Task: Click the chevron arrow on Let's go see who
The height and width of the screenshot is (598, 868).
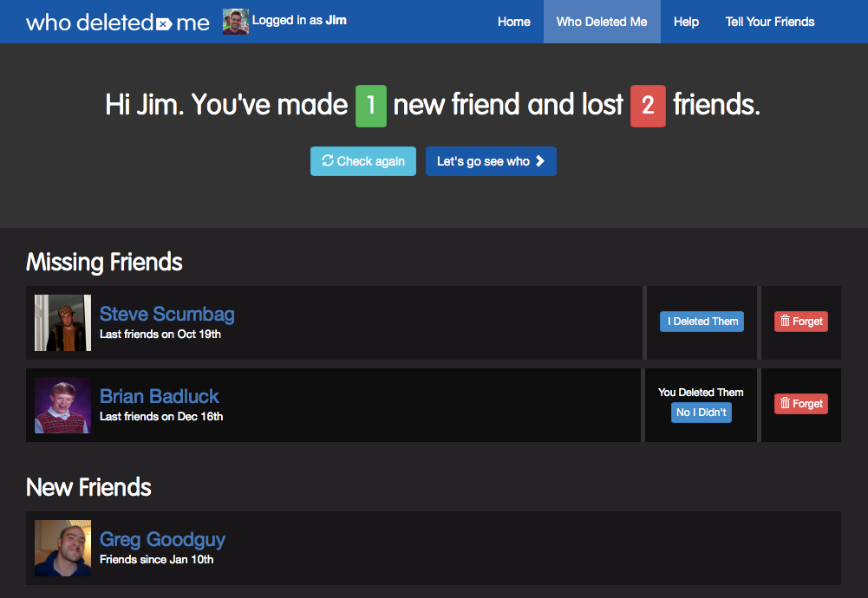Action: click(542, 161)
